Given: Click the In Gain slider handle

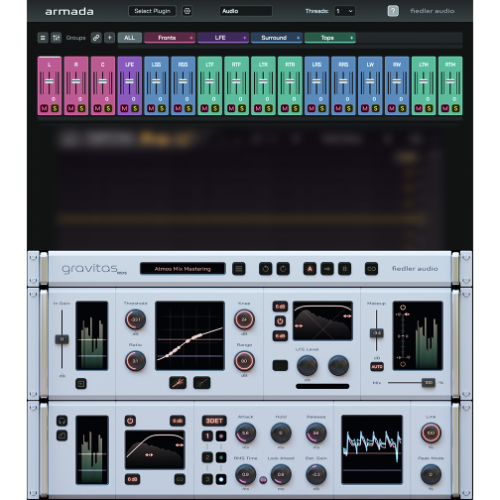Looking at the screenshot, I should point(62,339).
